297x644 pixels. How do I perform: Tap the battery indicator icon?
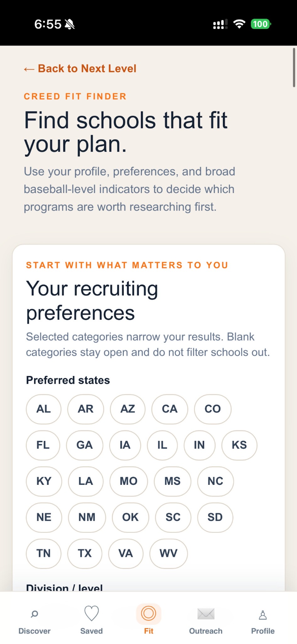point(261,24)
